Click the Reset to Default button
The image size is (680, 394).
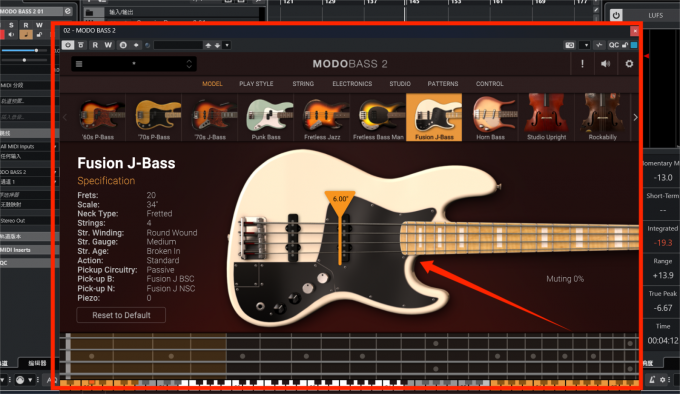(x=121, y=315)
